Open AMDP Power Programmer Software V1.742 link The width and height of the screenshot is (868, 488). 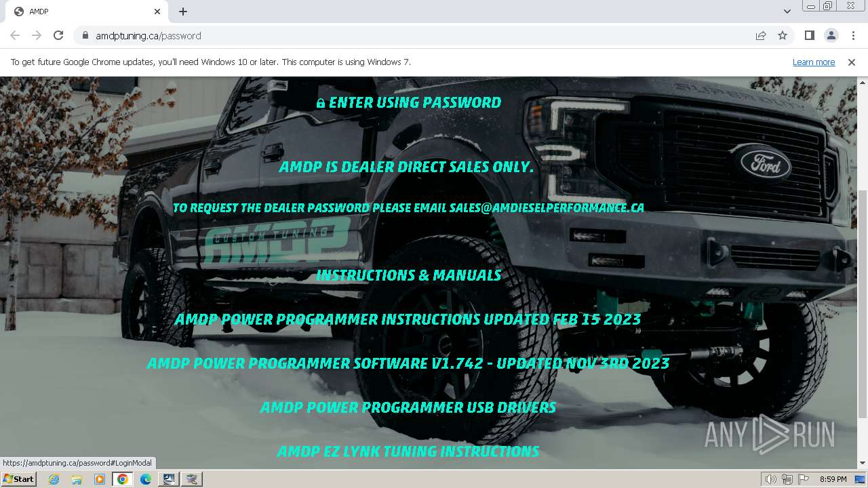point(408,363)
